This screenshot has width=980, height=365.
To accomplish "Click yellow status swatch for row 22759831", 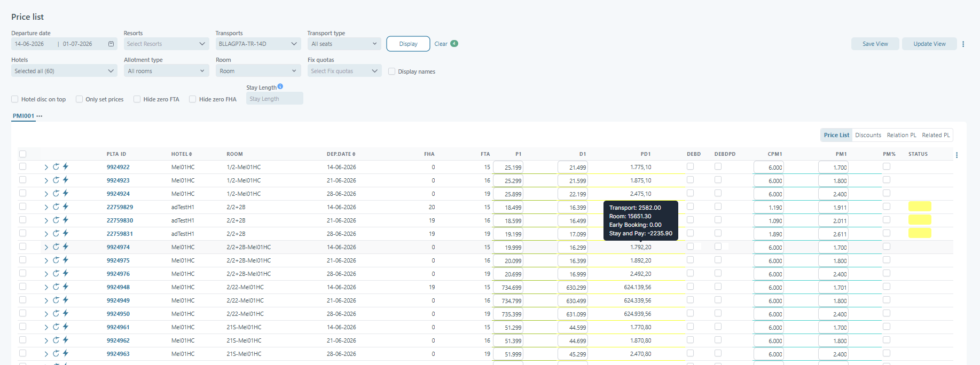I will [x=920, y=233].
